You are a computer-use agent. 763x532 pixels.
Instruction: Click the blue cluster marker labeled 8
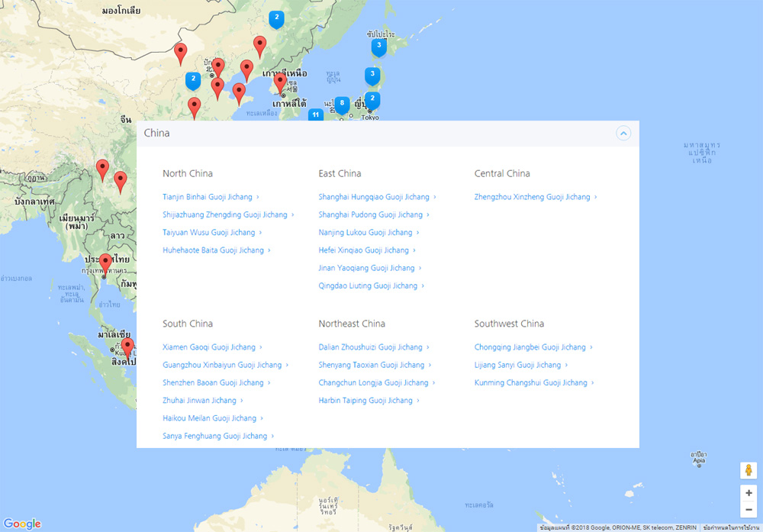(x=342, y=103)
